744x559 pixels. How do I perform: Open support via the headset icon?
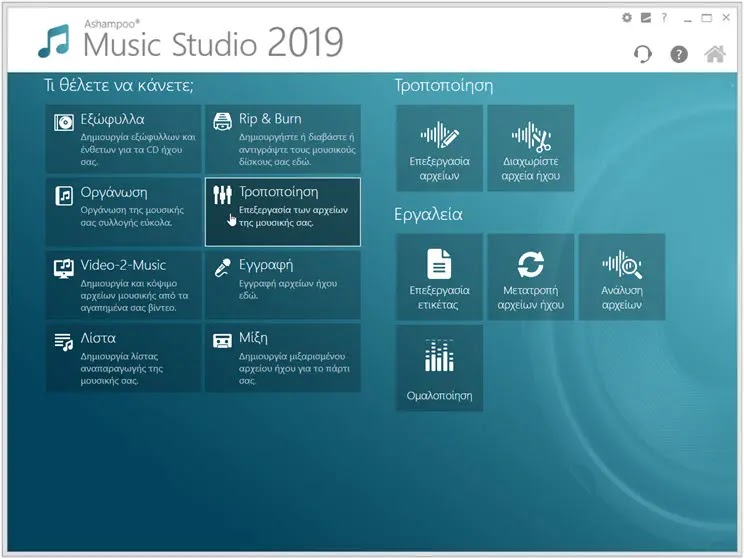643,54
